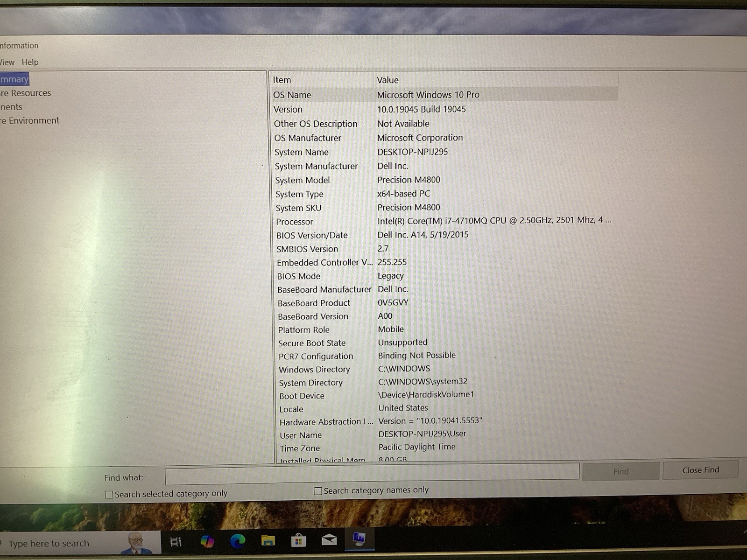Click the Mobile value
Viewport: 747px width, 560px height.
tap(391, 329)
